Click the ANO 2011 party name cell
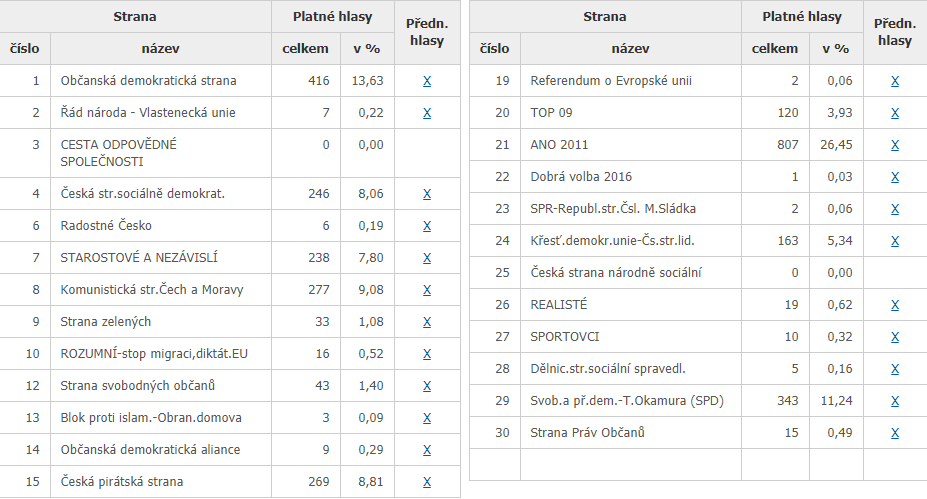 click(559, 145)
